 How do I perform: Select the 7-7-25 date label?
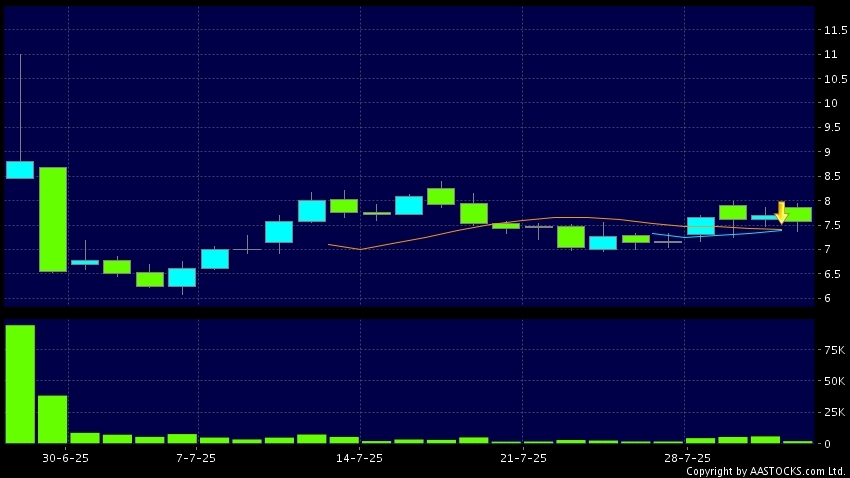196,458
